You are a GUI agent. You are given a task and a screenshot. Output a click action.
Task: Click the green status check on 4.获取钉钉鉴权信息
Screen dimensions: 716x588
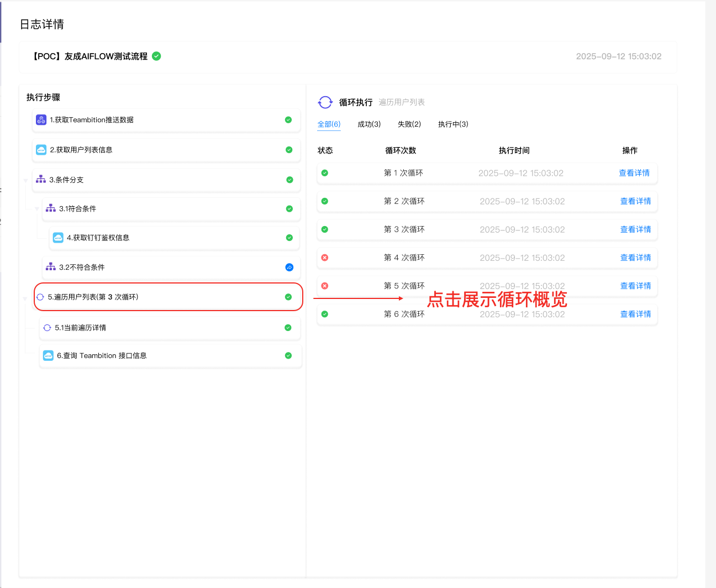point(289,238)
